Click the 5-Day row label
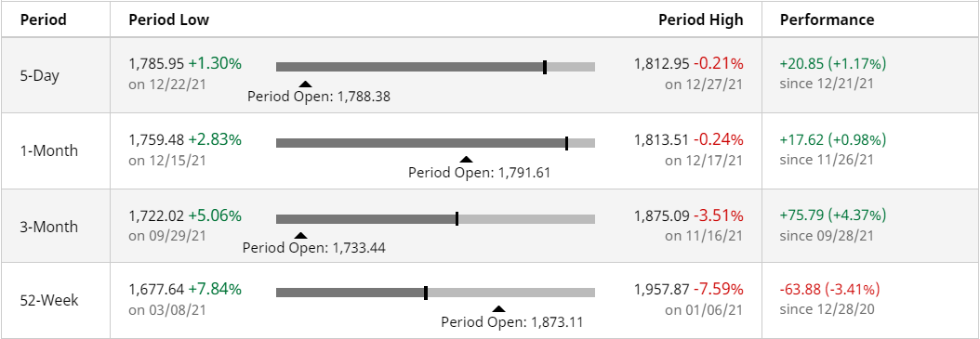This screenshot has width=980, height=339. pyautogui.click(x=41, y=75)
